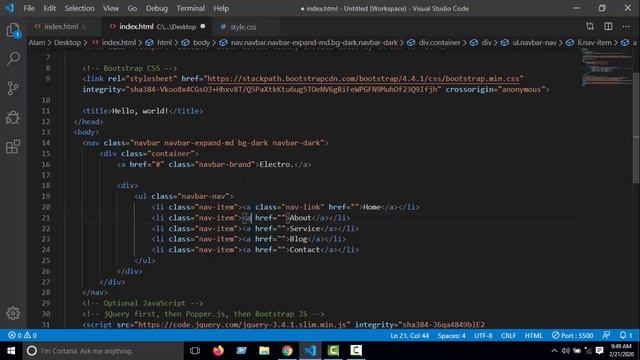Open the Help menu

[221, 8]
